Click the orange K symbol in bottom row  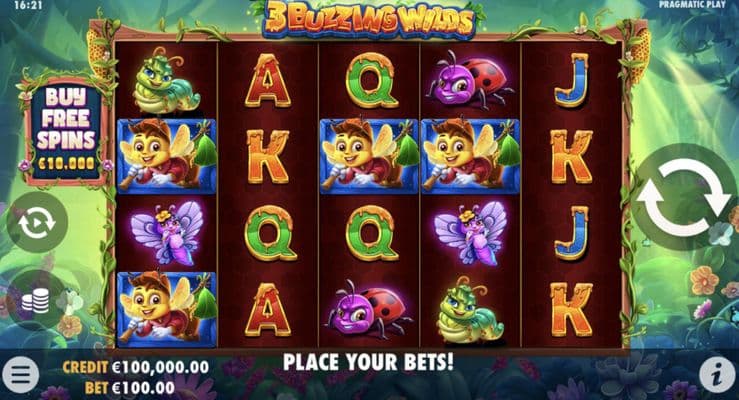572,309
